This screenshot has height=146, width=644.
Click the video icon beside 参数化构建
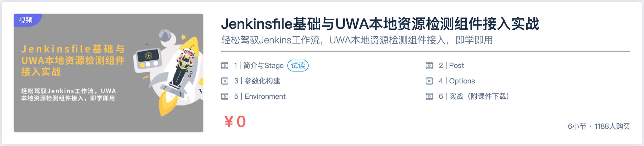[225, 81]
